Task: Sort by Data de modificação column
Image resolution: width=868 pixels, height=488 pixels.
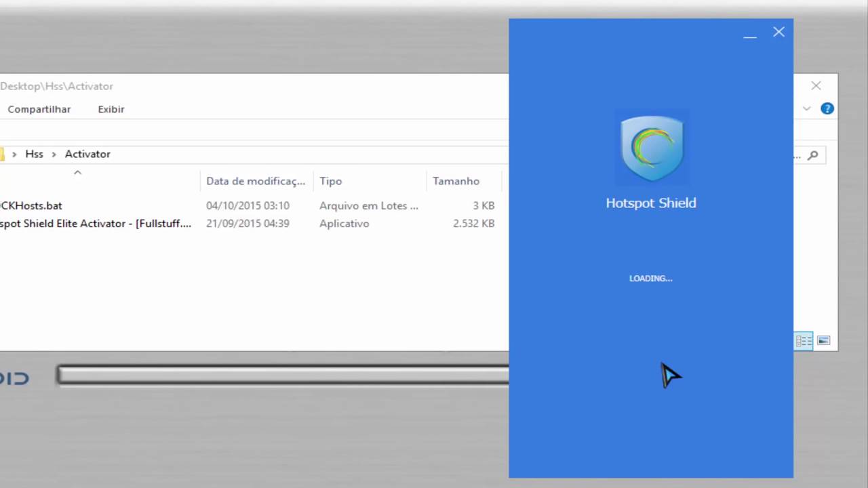Action: (x=256, y=181)
